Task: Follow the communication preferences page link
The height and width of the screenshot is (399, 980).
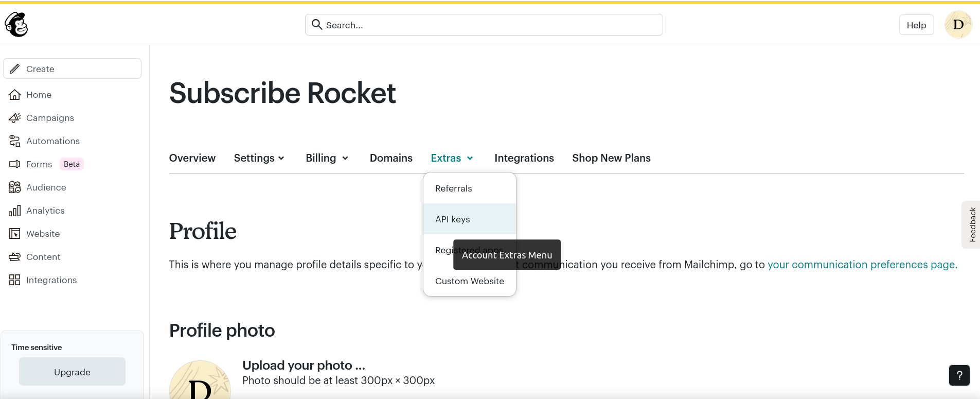Action: tap(862, 265)
